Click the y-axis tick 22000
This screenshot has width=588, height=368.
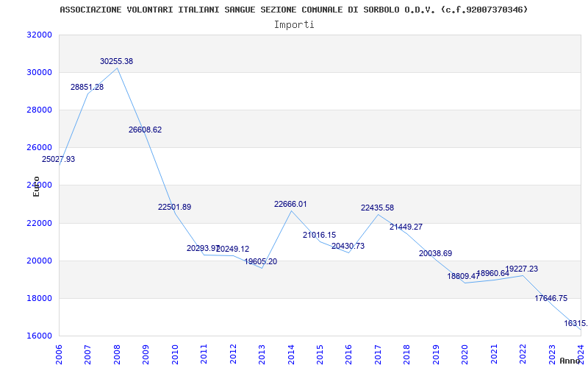39,224
